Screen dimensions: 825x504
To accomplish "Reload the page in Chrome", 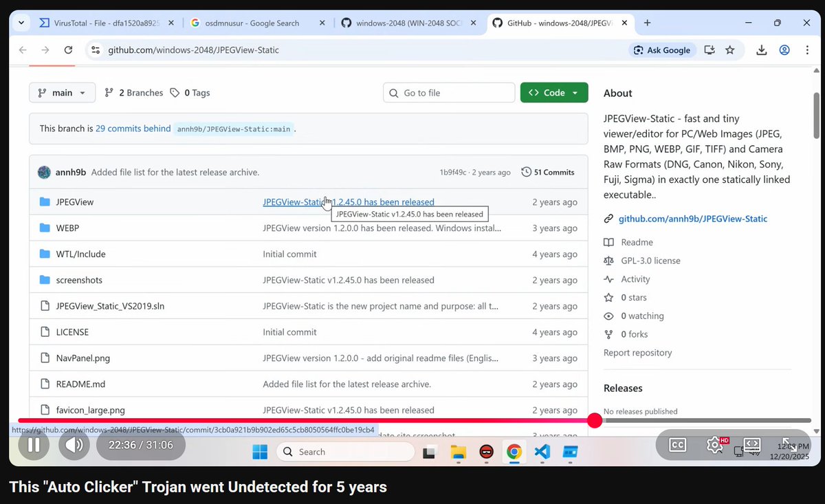I will (68, 50).
